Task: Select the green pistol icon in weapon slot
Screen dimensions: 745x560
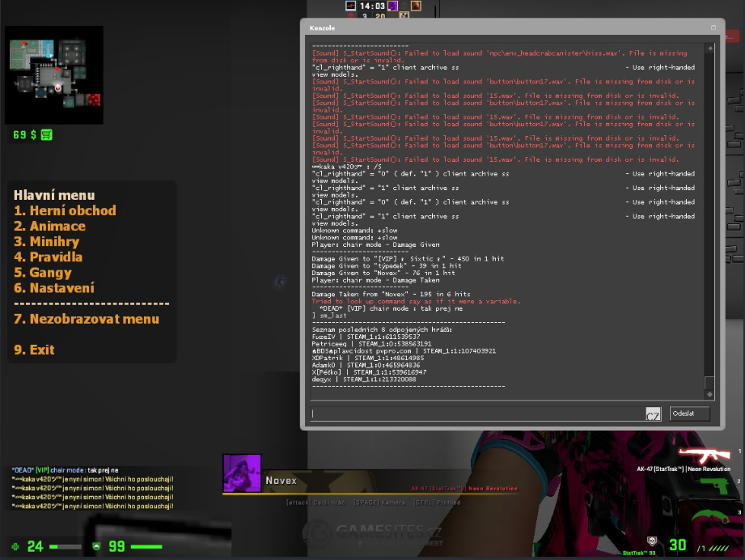Action: 714,486
